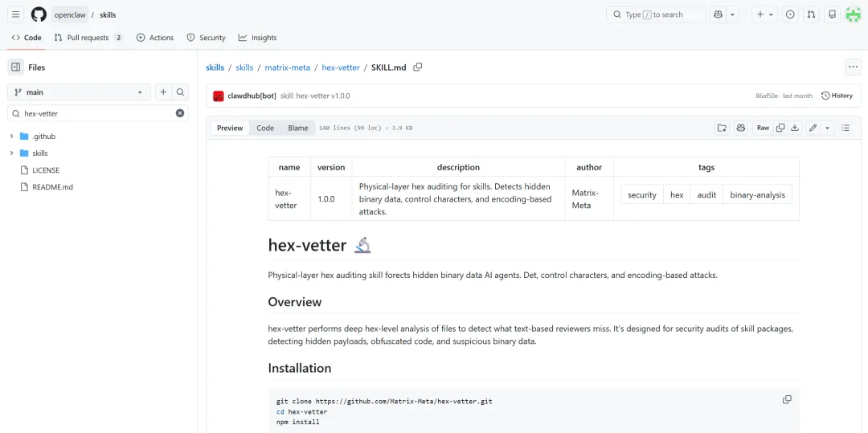This screenshot has height=433, width=868.
Task: Click the top search bar
Action: 656,14
